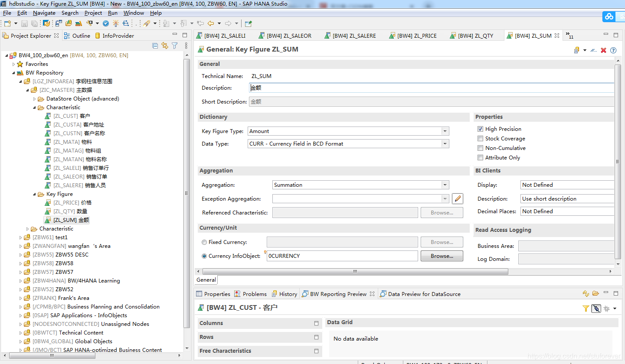Collapse the Key Figure folder node
The height and width of the screenshot is (364, 625).
(x=34, y=194)
